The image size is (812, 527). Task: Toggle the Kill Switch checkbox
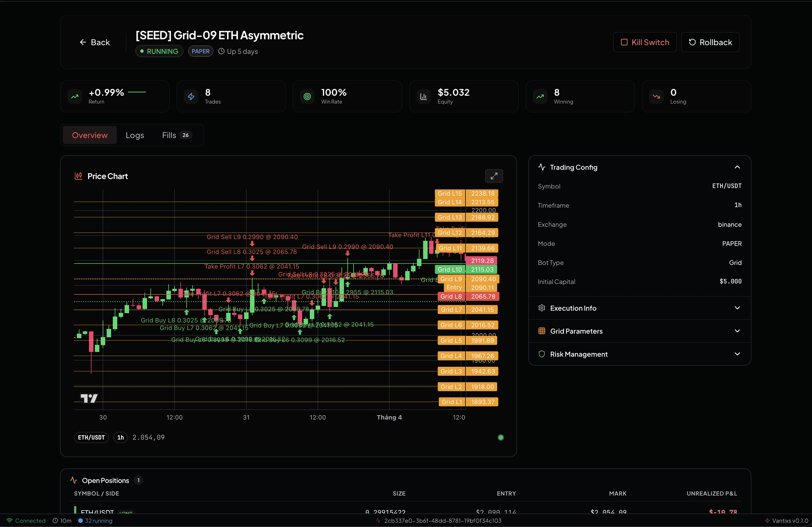[x=625, y=42]
